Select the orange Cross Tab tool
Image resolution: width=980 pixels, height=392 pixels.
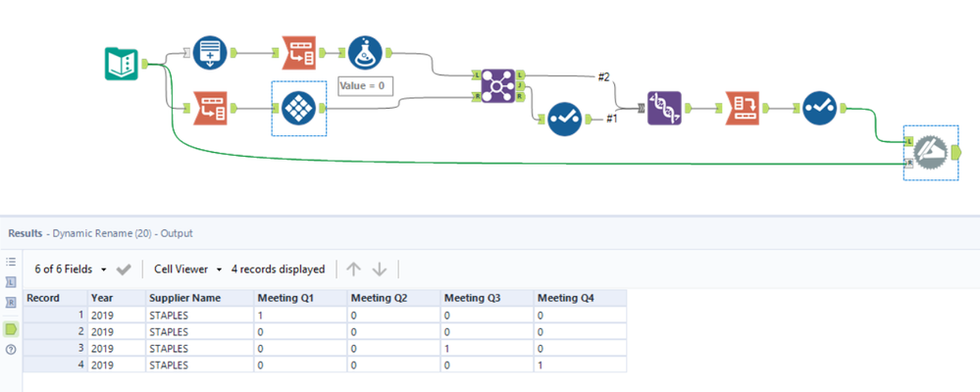pos(742,108)
